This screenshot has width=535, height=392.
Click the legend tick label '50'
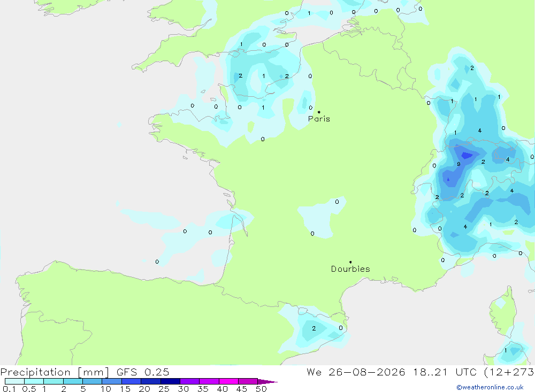click(x=261, y=389)
